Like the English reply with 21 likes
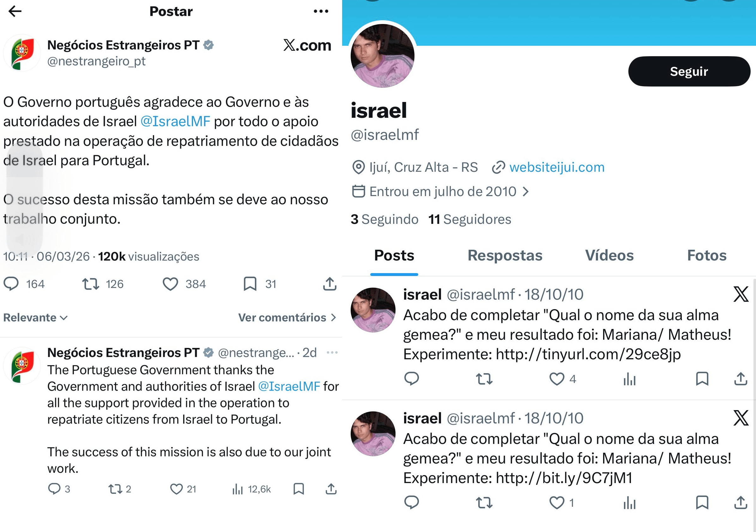This screenshot has width=756, height=532. 176,489
